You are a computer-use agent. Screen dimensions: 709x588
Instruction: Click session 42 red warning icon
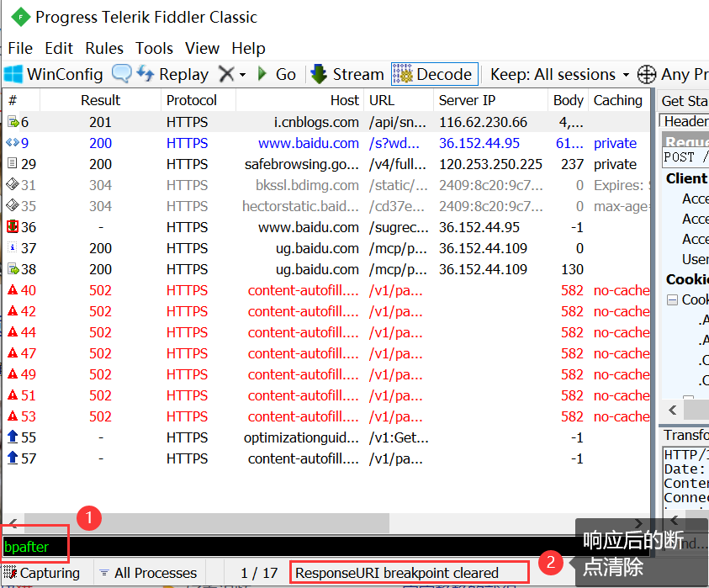(13, 310)
